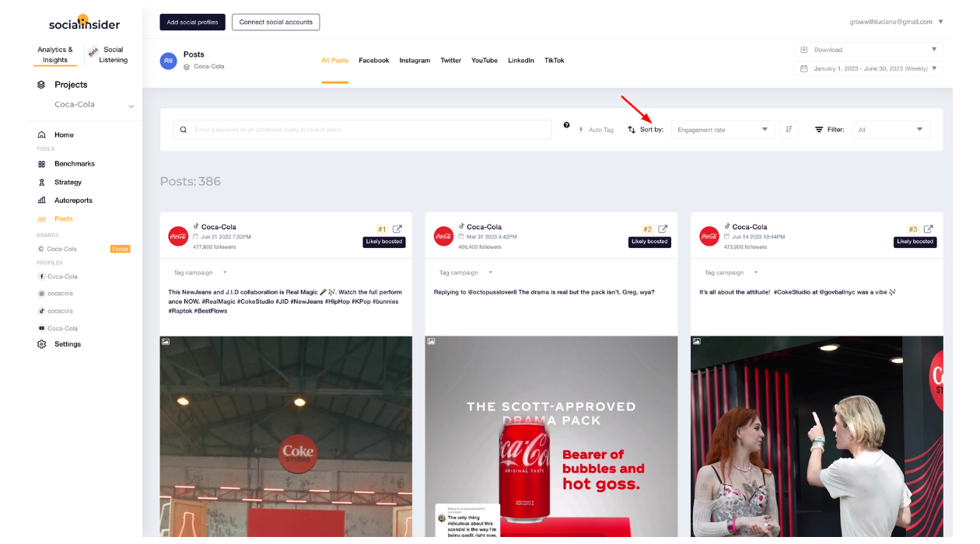
Task: Click the "473,000 followers" text
Action: [745, 247]
